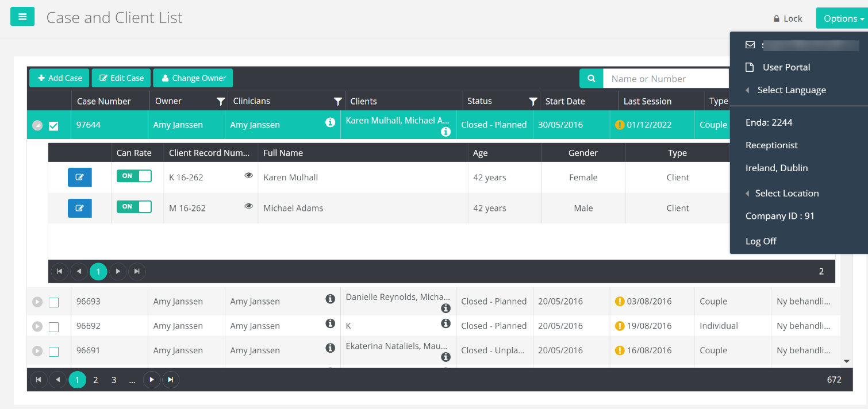Click the Add Case button
The width and height of the screenshot is (868, 409).
[x=59, y=78]
